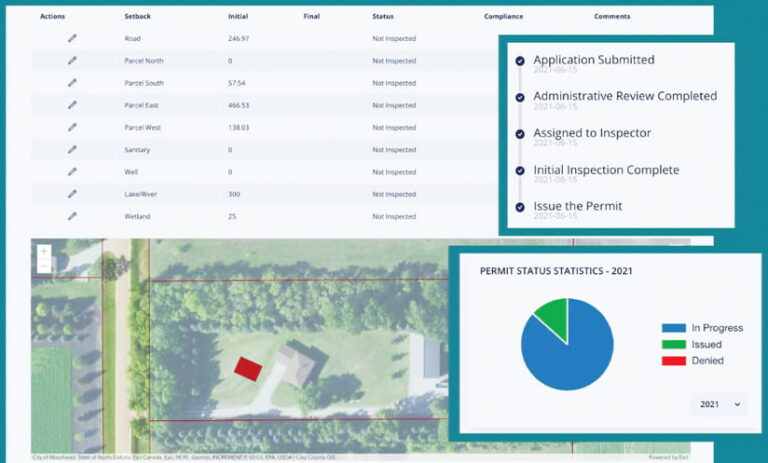768x463 pixels.
Task: Click the Wetland row pencil icon
Action: [x=72, y=216]
